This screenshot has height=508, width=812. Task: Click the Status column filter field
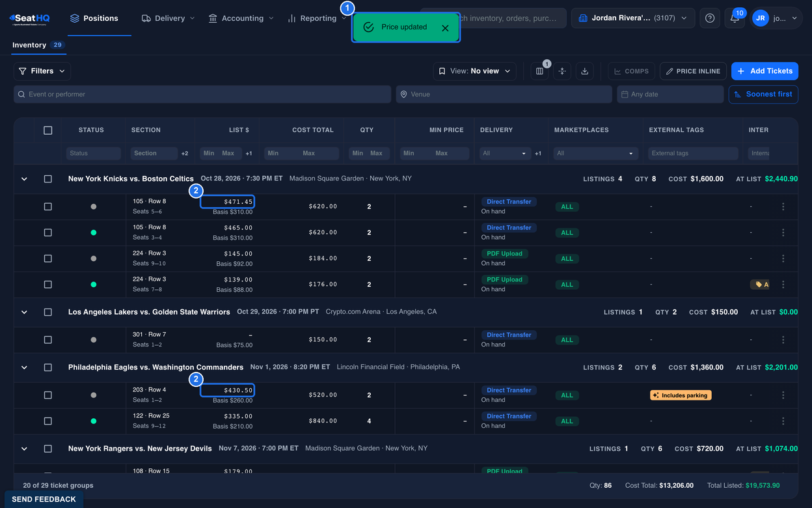click(93, 154)
